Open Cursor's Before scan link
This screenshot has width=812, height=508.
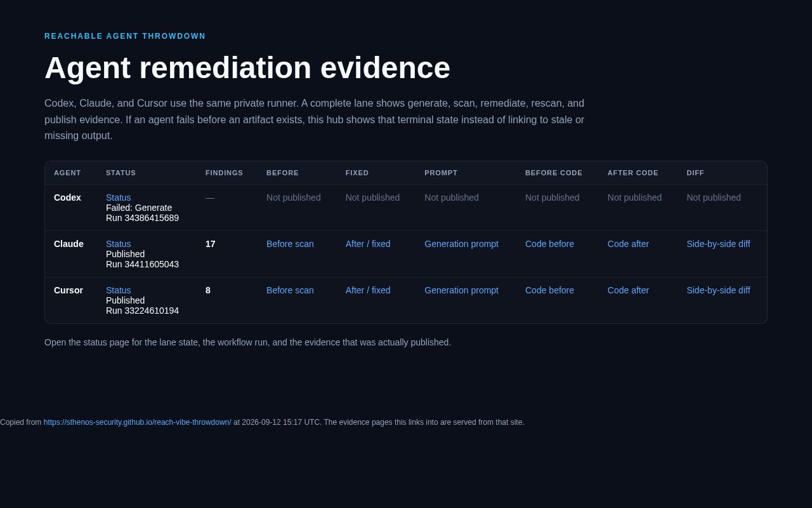[x=290, y=290]
